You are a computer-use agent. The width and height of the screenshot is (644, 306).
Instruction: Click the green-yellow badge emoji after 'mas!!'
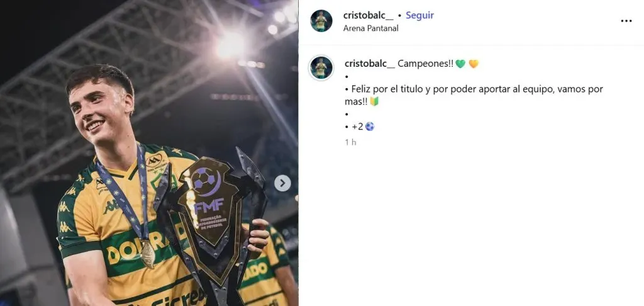[x=374, y=101]
